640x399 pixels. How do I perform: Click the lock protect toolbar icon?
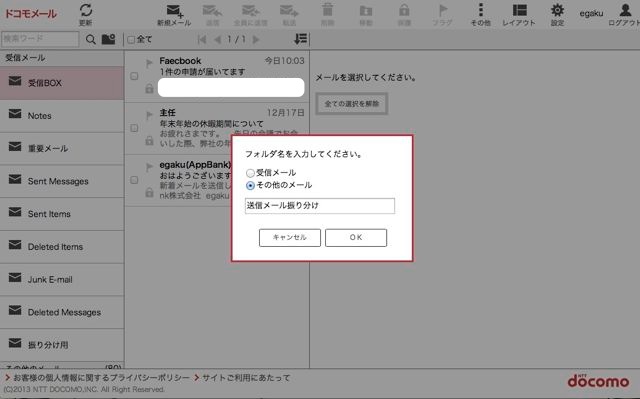point(404,10)
